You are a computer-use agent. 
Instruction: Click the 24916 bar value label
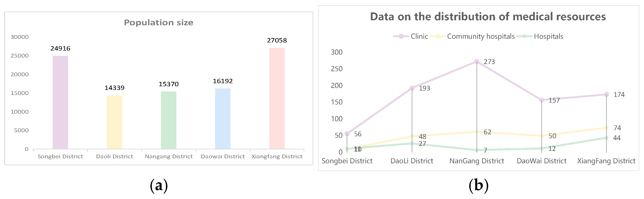pos(60,48)
